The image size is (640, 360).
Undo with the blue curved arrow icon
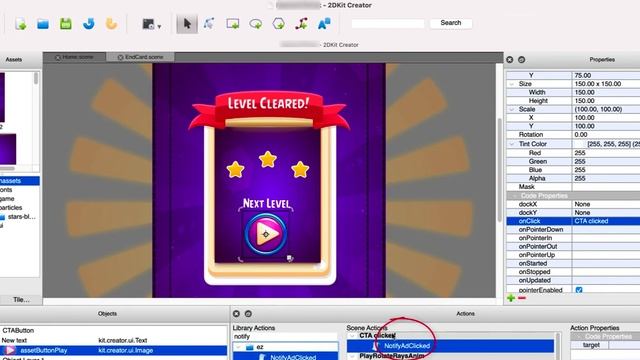(88, 24)
